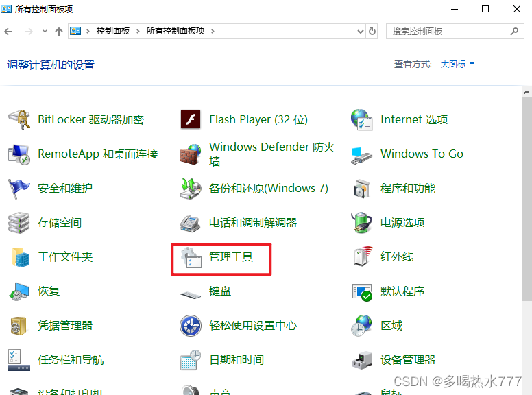Expand the chevron after 控制面板 in breadcrumb
Screen dimensions: 532x395
(138, 32)
